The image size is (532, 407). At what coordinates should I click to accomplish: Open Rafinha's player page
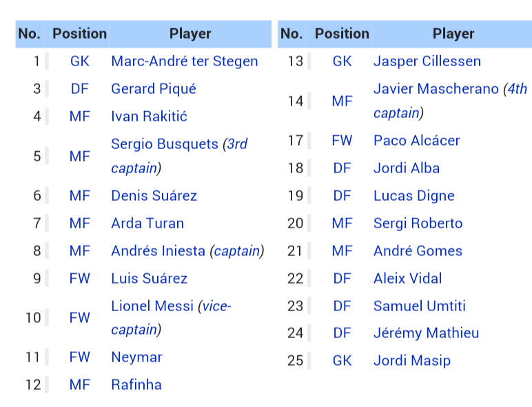coord(136,385)
